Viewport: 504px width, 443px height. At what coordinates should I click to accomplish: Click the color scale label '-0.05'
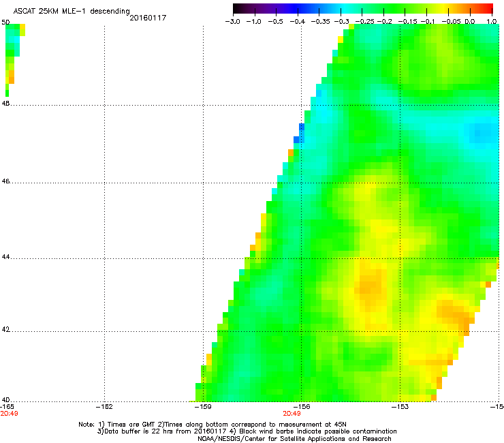tap(451, 22)
